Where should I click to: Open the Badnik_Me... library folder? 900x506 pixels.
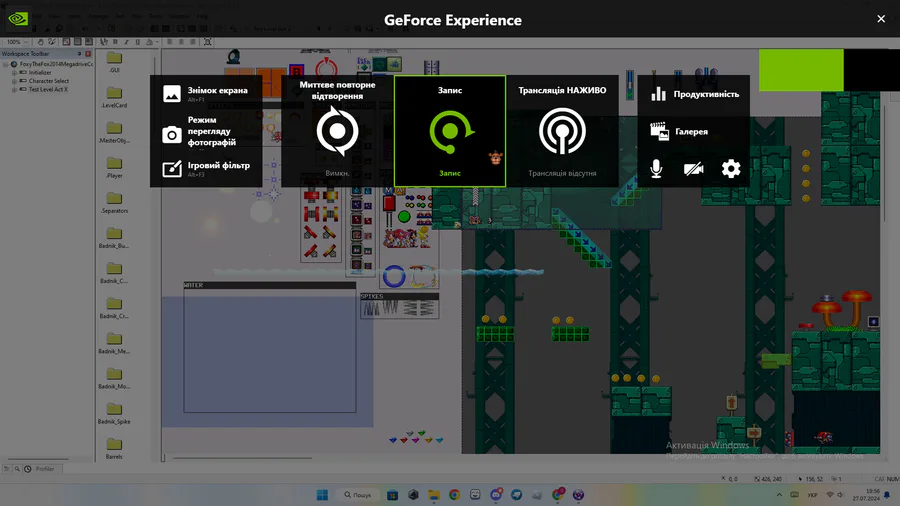[x=114, y=343]
